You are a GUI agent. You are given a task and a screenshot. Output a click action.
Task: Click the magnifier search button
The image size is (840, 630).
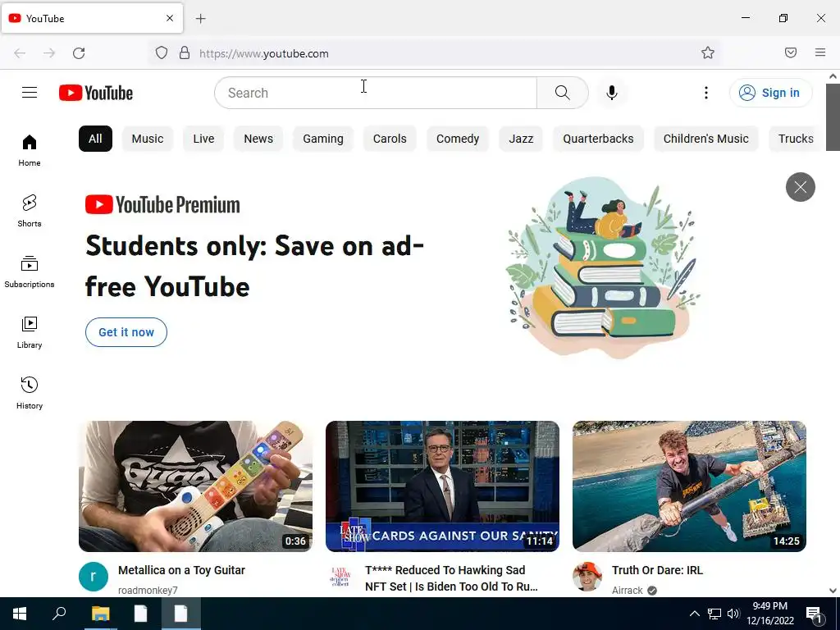pyautogui.click(x=563, y=93)
